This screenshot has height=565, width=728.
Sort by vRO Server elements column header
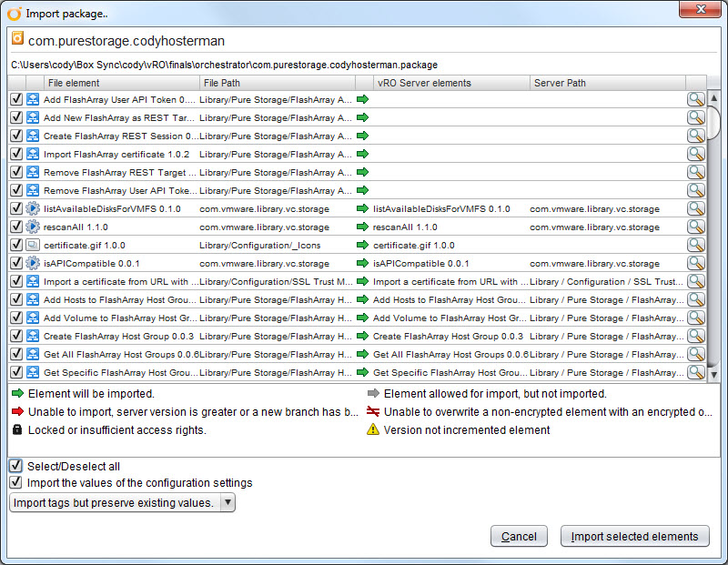(451, 83)
